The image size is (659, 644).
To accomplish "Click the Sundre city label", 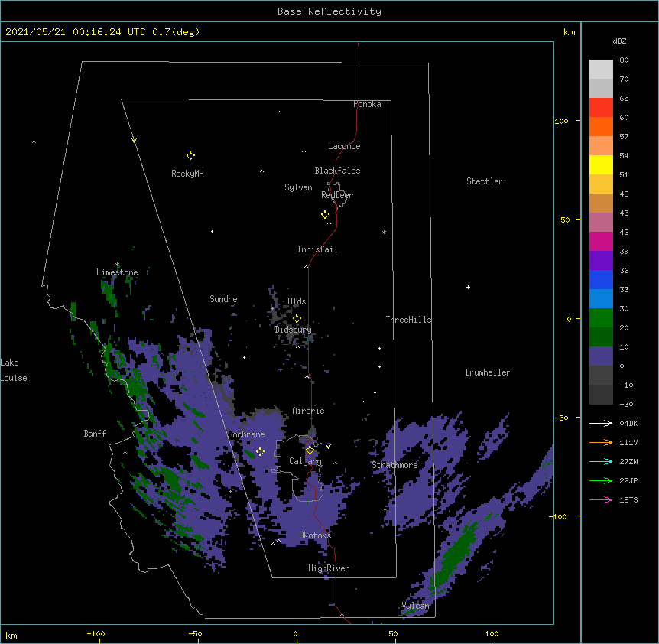I will 223,299.
